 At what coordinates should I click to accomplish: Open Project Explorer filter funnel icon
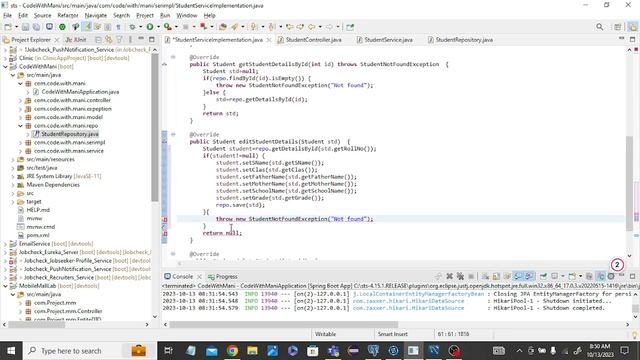[x=120, y=40]
